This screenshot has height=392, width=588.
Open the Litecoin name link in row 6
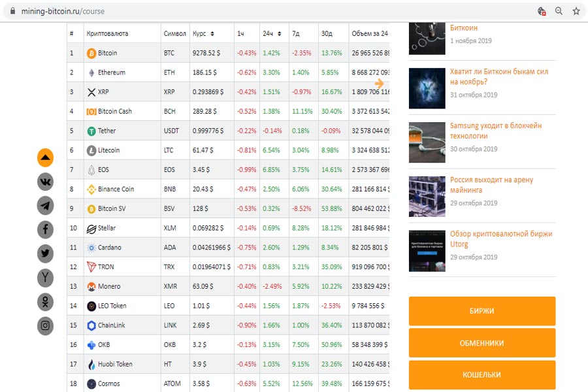point(108,150)
